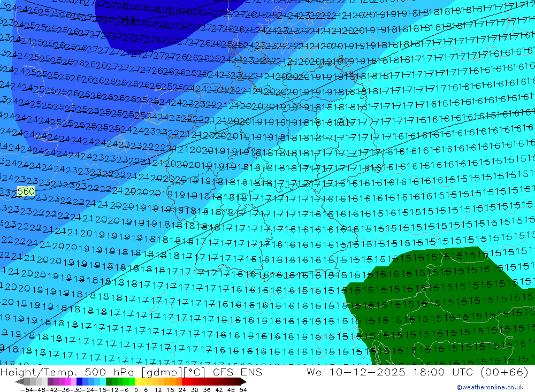Image resolution: width=535 pixels, height=392 pixels.
Task: Click the darkest maroon swatch at legend's right end
Action: click(243, 381)
